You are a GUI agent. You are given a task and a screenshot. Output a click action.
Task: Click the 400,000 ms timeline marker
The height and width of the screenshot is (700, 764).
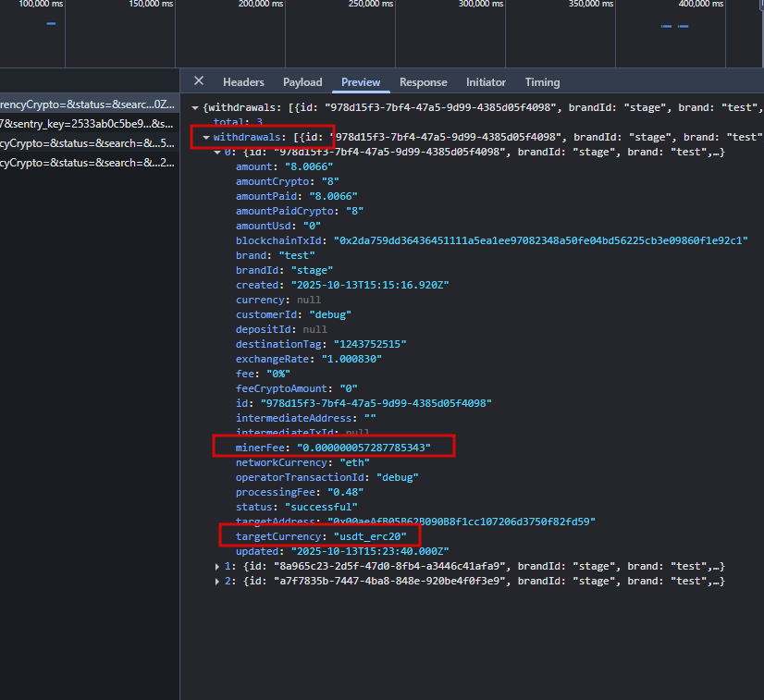point(700,5)
